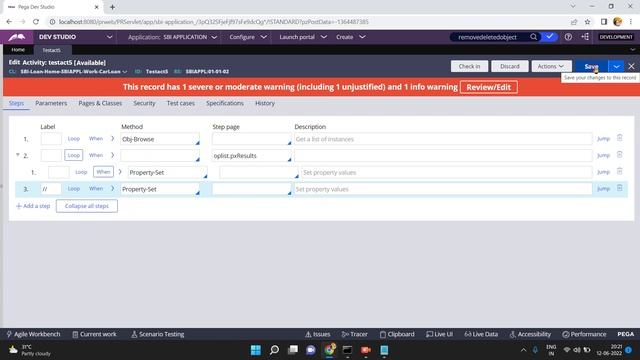Expand step 1 details chevron

tap(113, 138)
